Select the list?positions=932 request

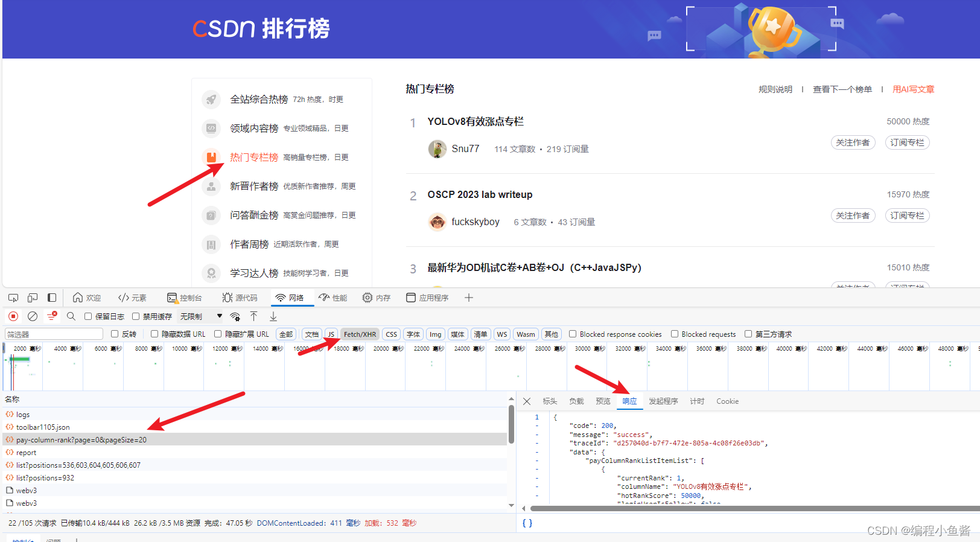(x=256, y=477)
